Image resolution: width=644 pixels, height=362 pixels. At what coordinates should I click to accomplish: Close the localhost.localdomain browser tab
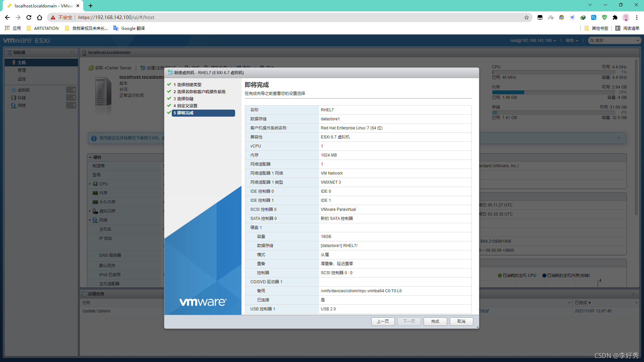[78, 6]
